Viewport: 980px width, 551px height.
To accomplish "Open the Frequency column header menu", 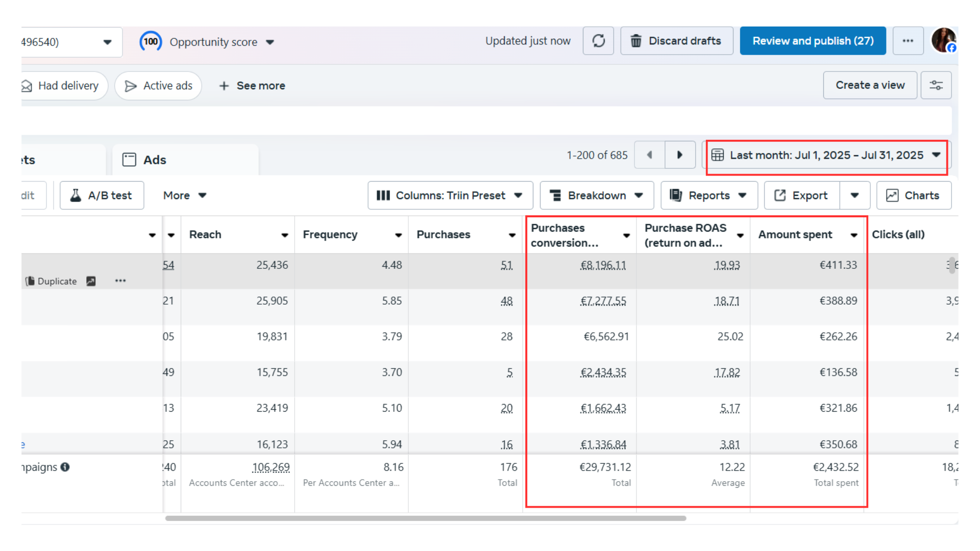I will pyautogui.click(x=399, y=235).
